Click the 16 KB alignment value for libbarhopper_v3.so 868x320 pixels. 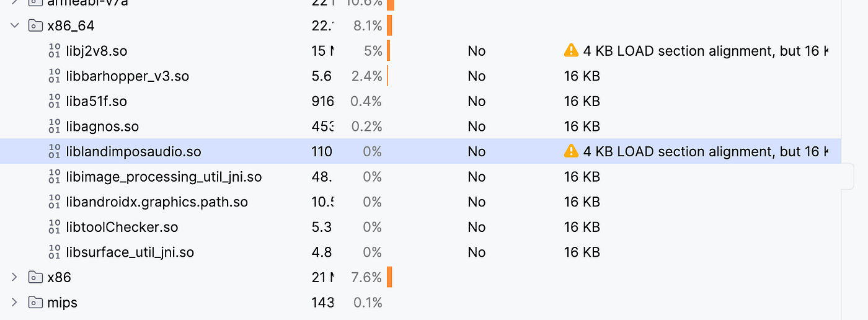(582, 76)
